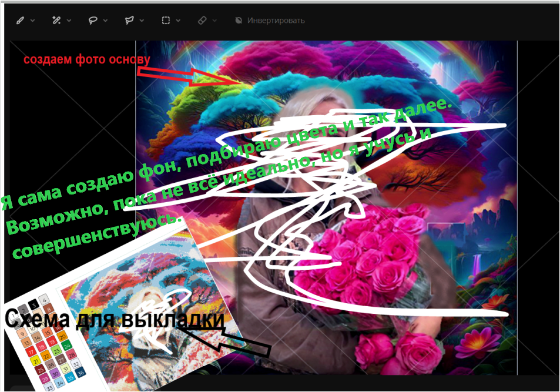Expand the Lasso tool dropdown chevron
Image resolution: width=560 pixels, height=392 pixels.
(106, 21)
